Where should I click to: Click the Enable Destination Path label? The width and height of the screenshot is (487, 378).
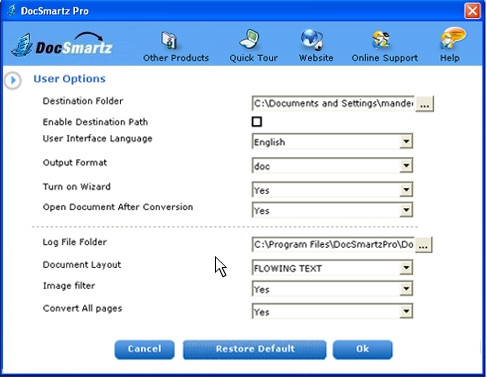coord(95,122)
